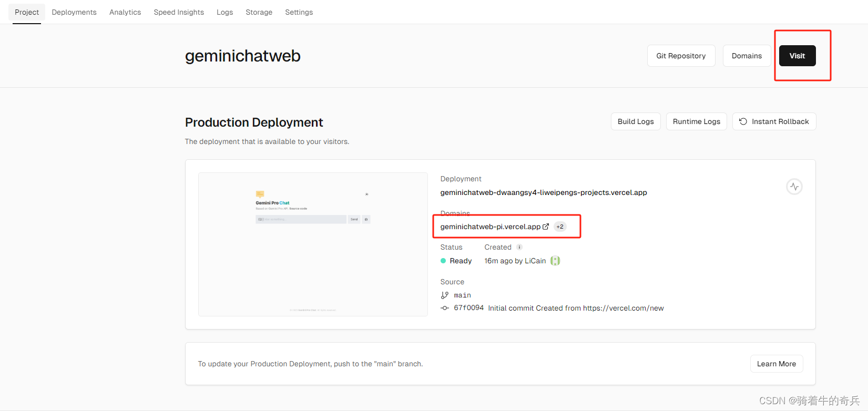Screen dimensions: 868x411
Task: Click the git branch icon next to main
Action: pyautogui.click(x=445, y=295)
